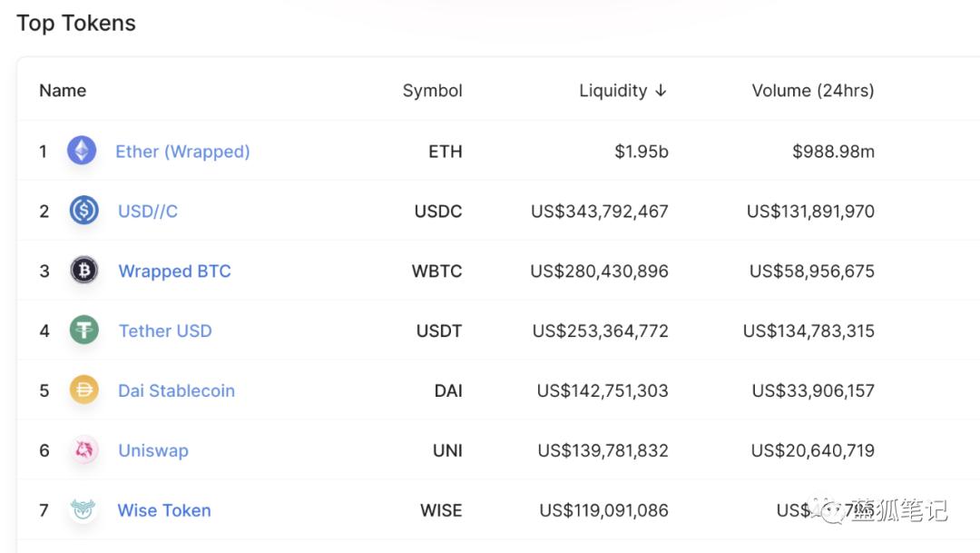The height and width of the screenshot is (553, 980).
Task: Sort table by Symbol column header
Action: point(433,92)
